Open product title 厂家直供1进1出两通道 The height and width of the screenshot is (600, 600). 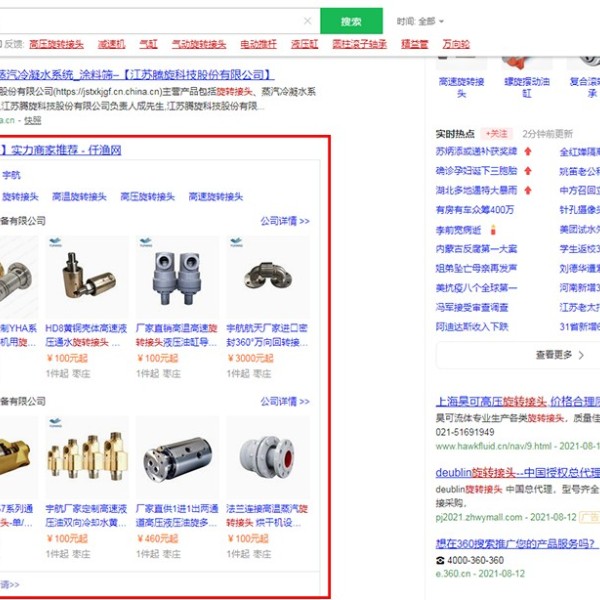177,516
